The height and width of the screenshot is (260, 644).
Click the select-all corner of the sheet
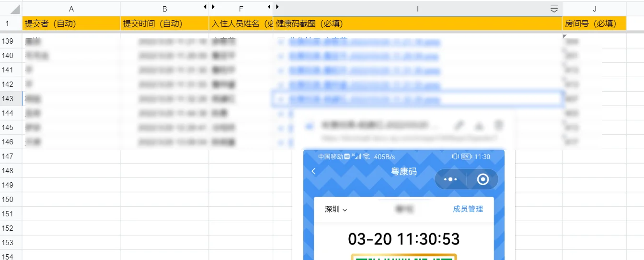coord(11,9)
